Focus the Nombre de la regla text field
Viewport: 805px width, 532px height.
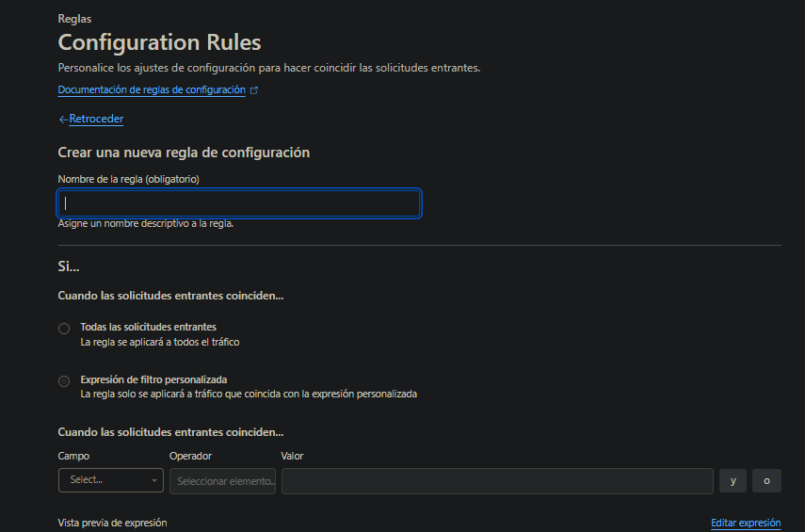coord(239,203)
